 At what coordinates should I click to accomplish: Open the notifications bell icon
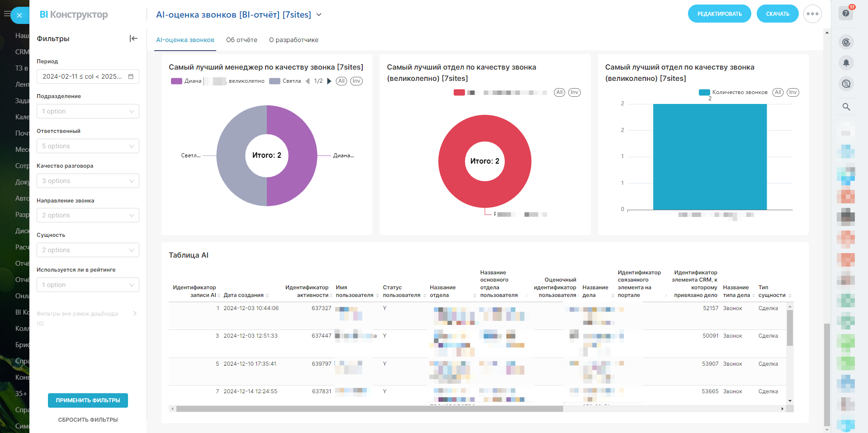pyautogui.click(x=846, y=63)
